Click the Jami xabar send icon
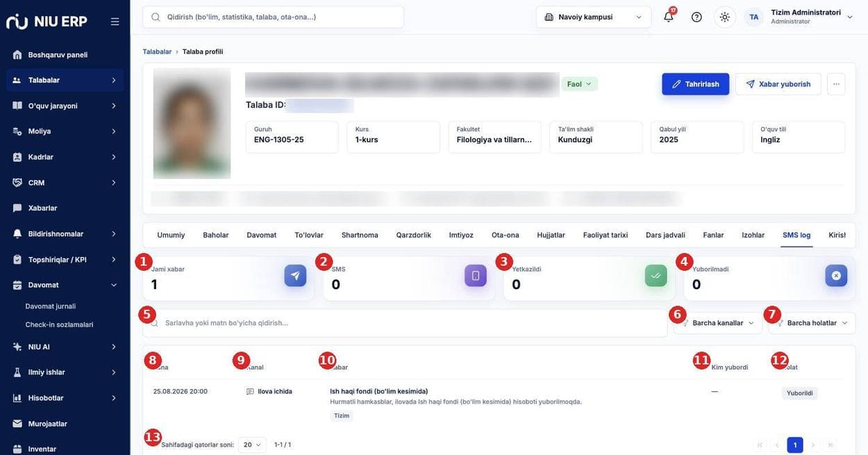 click(x=295, y=276)
